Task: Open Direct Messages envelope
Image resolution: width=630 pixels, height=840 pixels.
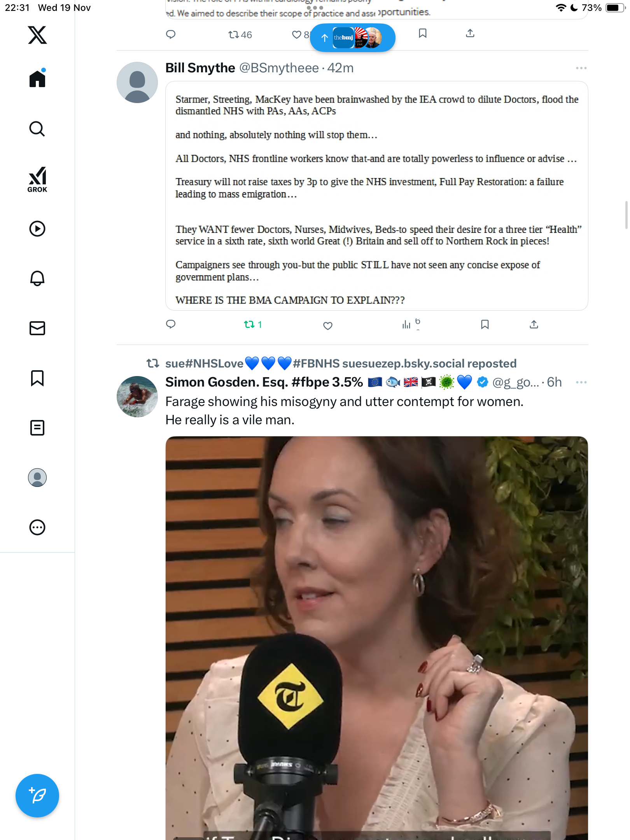Action: coord(37,328)
